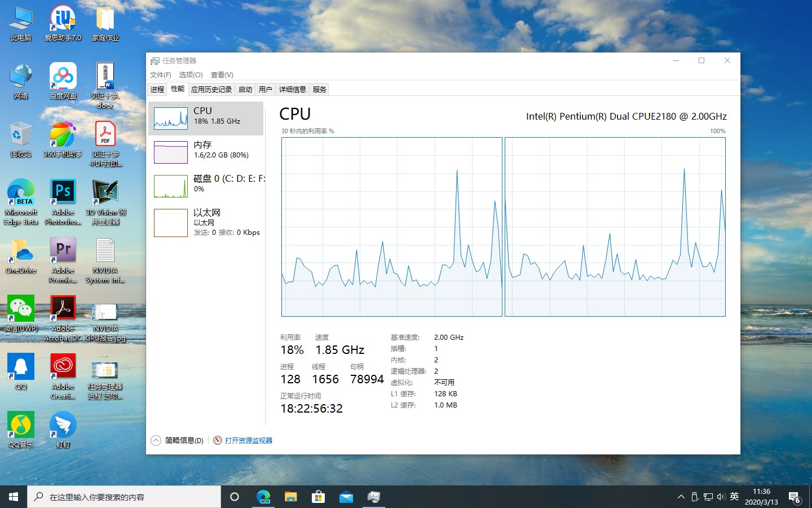Switch to the 启动 tab
Viewport: 812px width, 508px height.
tap(245, 89)
